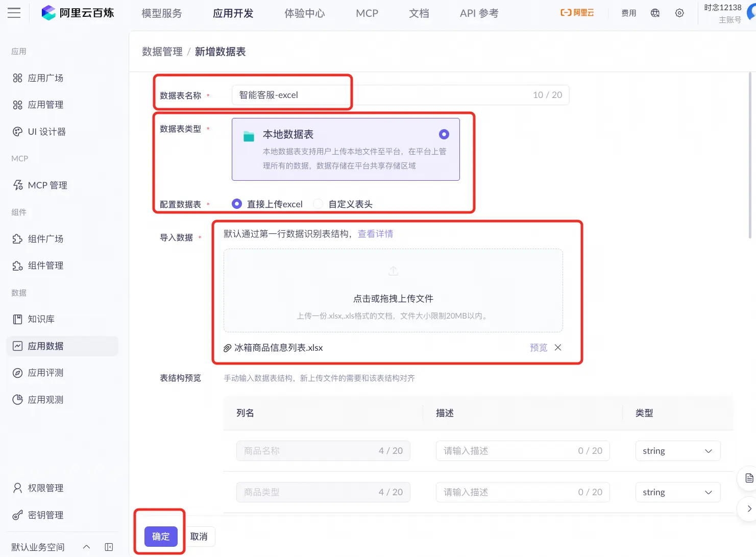Open the 体验中心 top tab
Viewport: 756px width, 557px height.
coord(305,13)
